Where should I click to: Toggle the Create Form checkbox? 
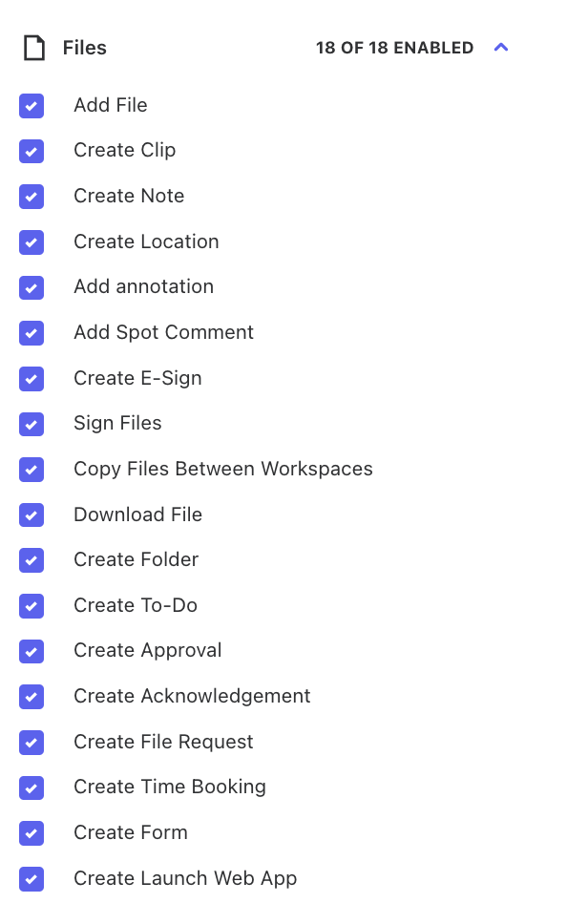(x=31, y=833)
